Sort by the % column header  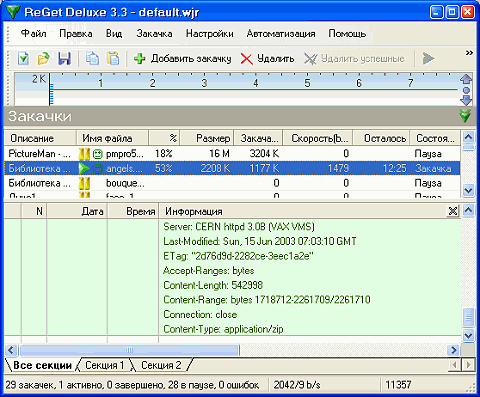coord(164,138)
